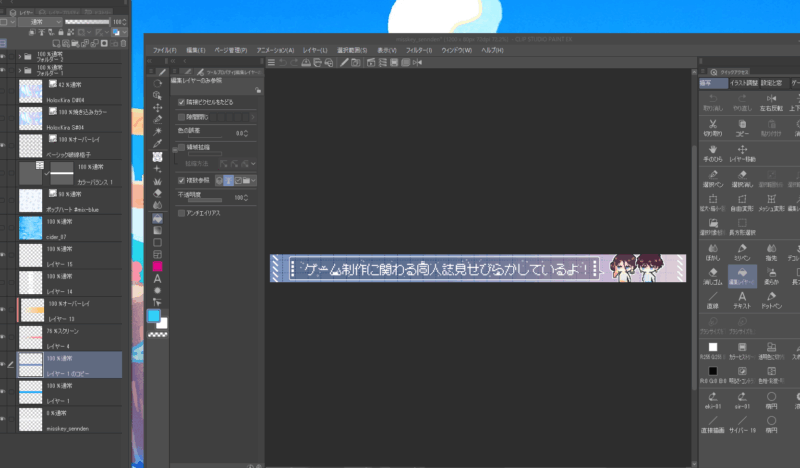Select the Eraser tool in toolbar

[158, 193]
